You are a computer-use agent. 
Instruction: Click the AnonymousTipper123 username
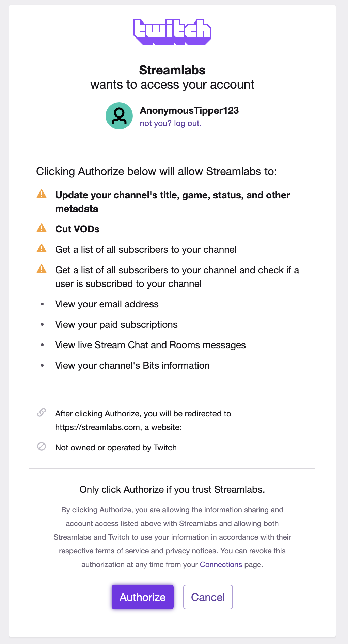tap(189, 110)
